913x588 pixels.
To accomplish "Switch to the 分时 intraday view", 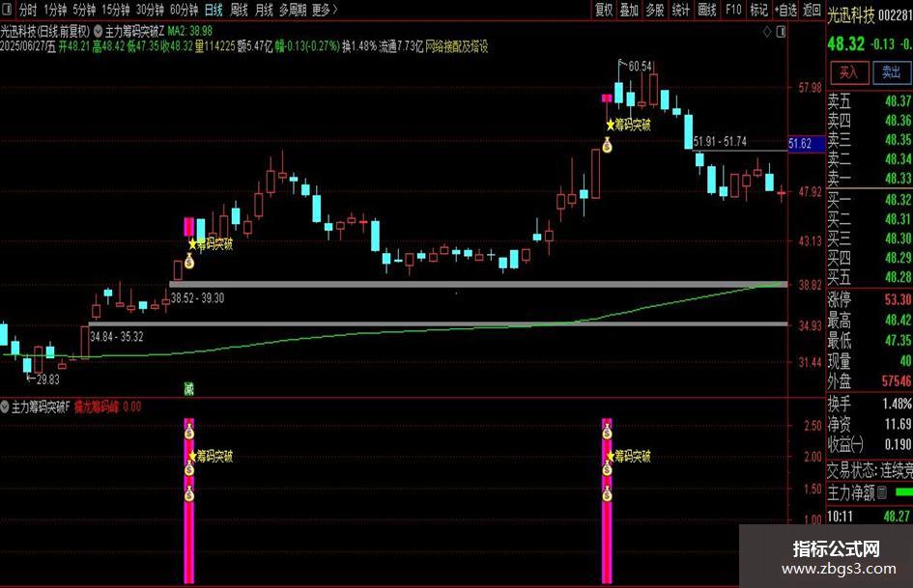I will 28,10.
